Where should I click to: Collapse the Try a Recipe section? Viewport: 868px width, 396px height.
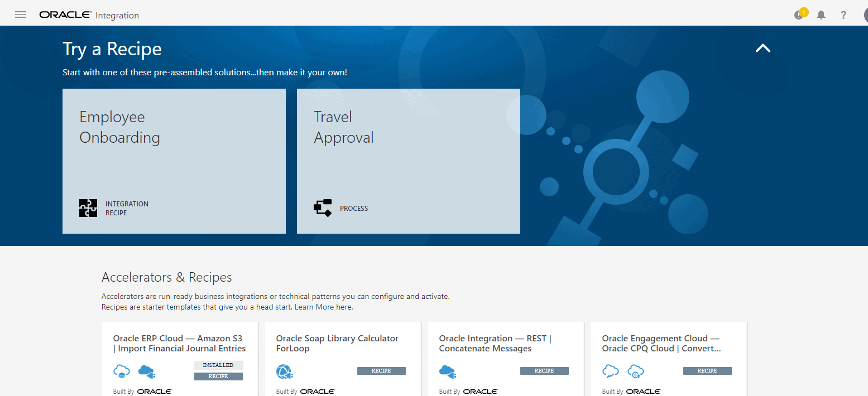[x=763, y=49]
